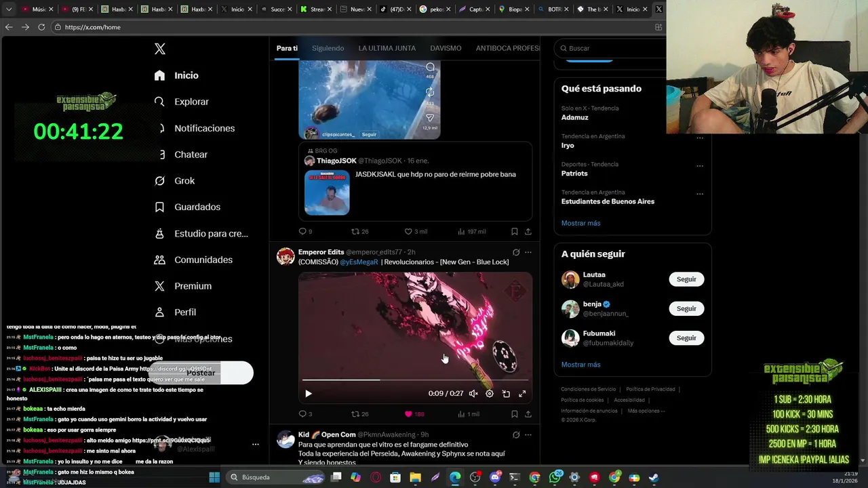Open more options on Emperor Edits post
Image resolution: width=868 pixels, height=488 pixels.
click(528, 252)
